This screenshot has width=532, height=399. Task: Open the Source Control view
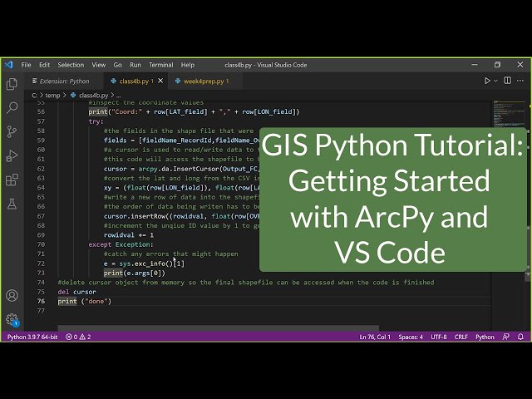[12, 131]
